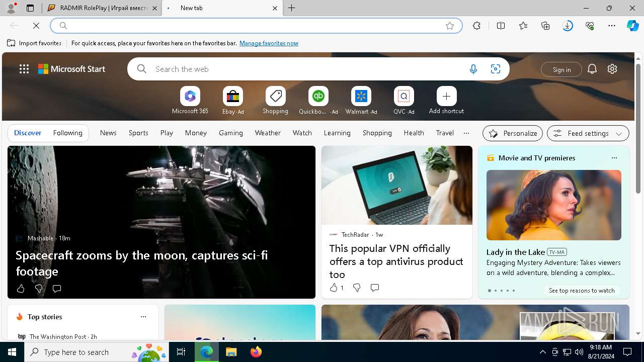Viewport: 644px width, 362px height.
Task: Open page settings gear icon
Action: [612, 69]
